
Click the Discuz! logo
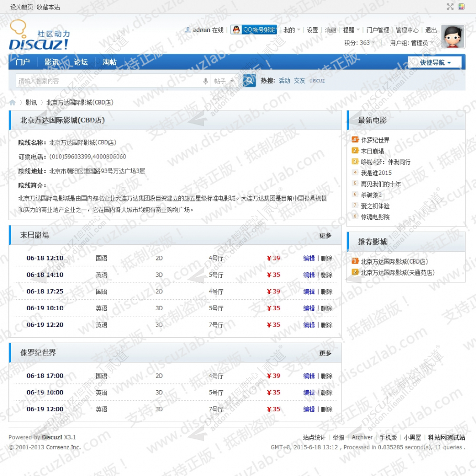[39, 36]
